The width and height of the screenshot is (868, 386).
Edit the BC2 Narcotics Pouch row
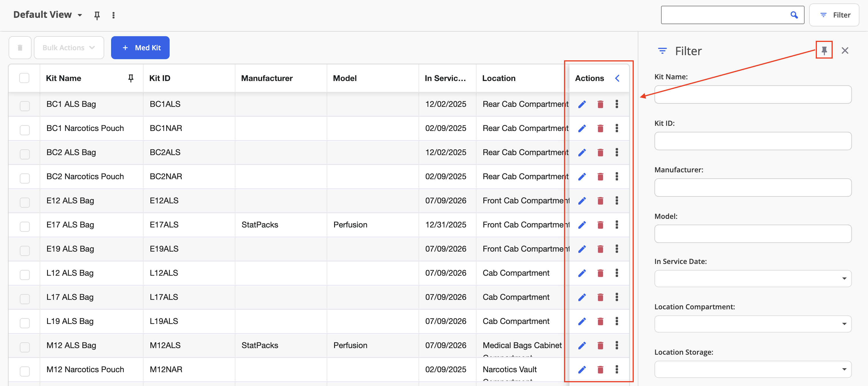pyautogui.click(x=582, y=177)
